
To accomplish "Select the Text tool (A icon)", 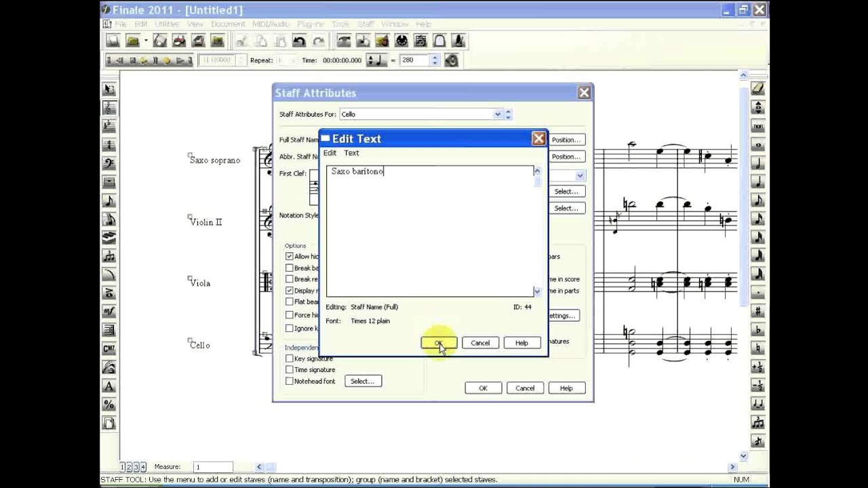I will [x=108, y=386].
